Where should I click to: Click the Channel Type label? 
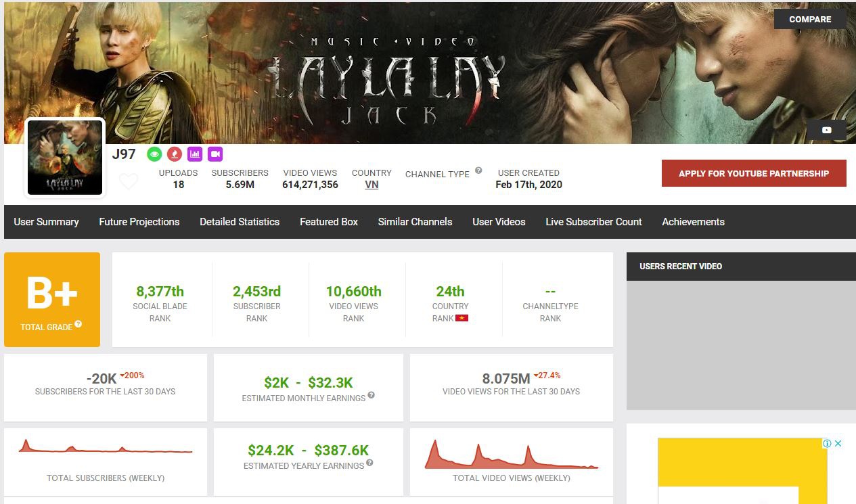click(437, 174)
